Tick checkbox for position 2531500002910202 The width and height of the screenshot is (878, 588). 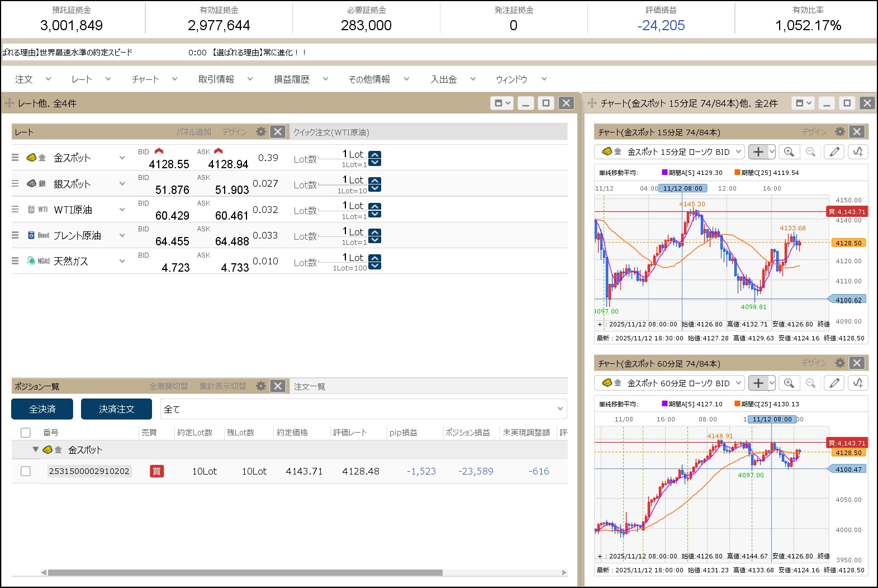coord(25,471)
